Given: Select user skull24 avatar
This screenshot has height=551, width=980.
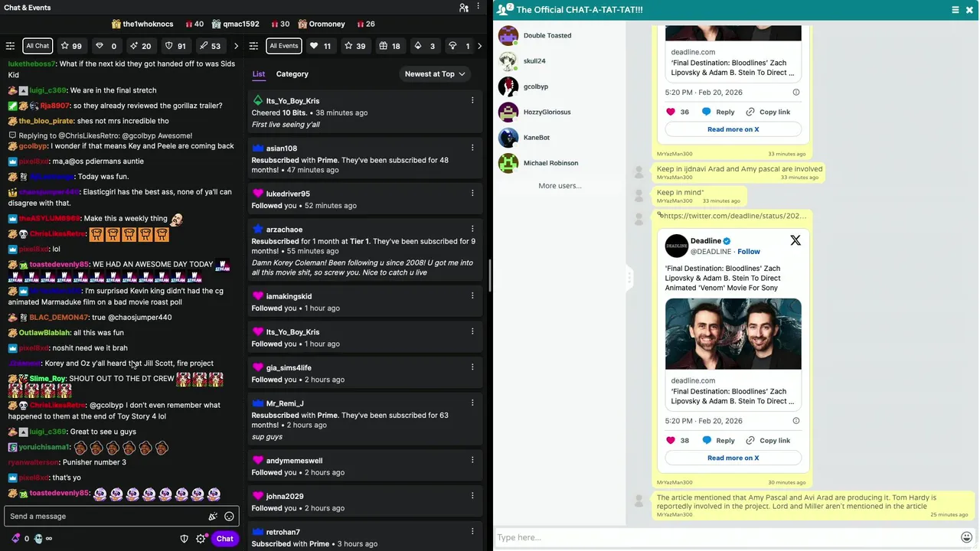Looking at the screenshot, I should [x=508, y=60].
